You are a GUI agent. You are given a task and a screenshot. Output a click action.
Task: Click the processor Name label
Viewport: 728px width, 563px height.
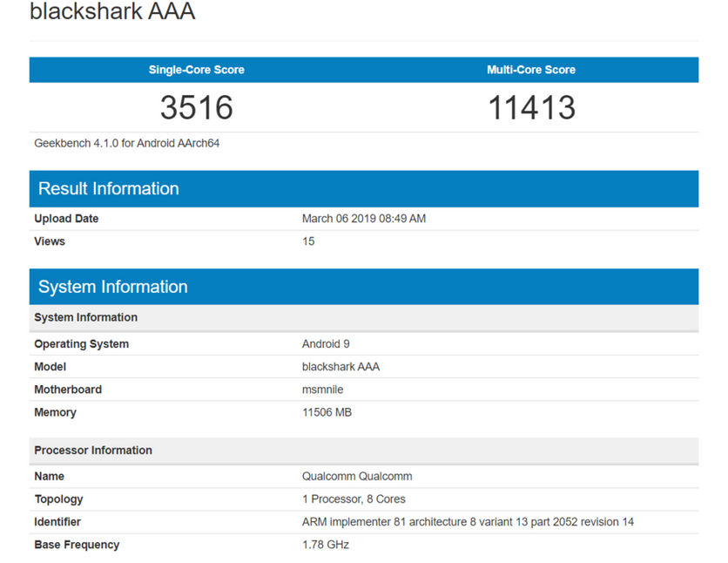pyautogui.click(x=50, y=476)
